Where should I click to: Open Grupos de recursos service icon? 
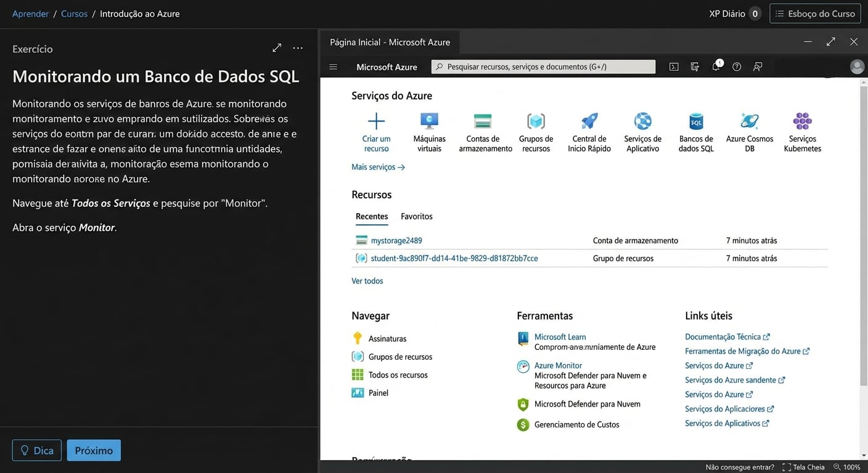pyautogui.click(x=536, y=121)
